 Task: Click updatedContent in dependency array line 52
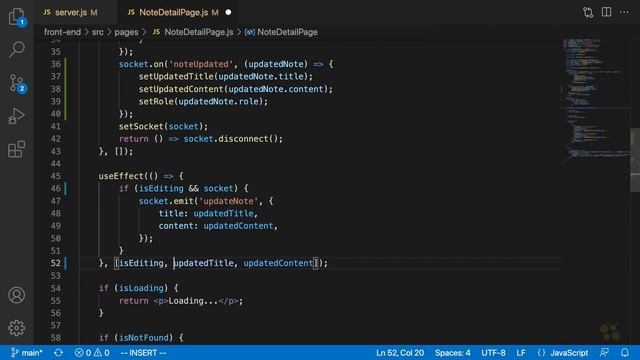pos(278,263)
